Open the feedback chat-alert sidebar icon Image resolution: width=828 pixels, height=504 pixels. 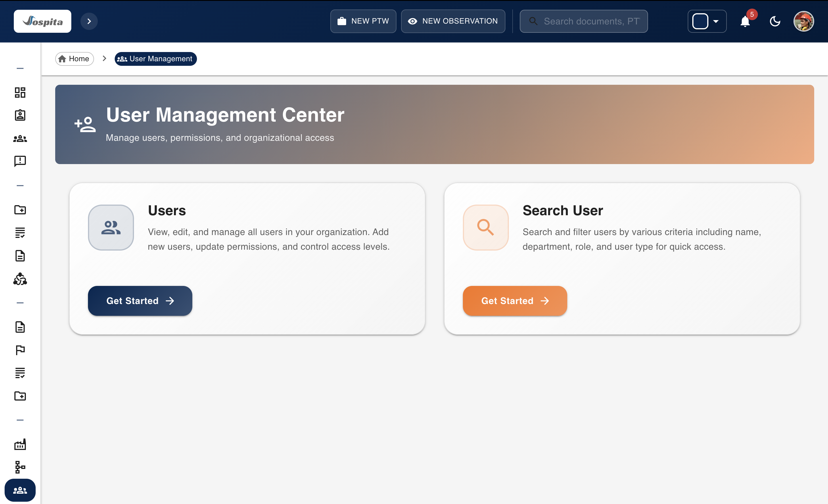click(x=20, y=161)
